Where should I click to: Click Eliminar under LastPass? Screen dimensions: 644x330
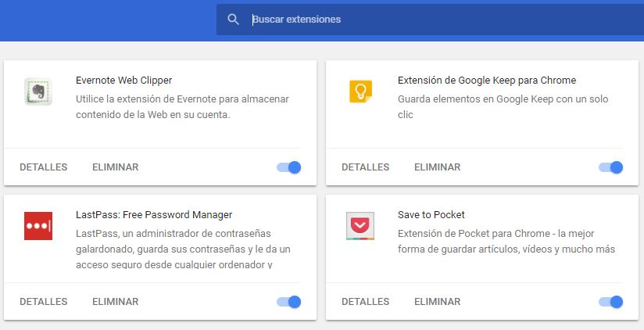(x=115, y=302)
